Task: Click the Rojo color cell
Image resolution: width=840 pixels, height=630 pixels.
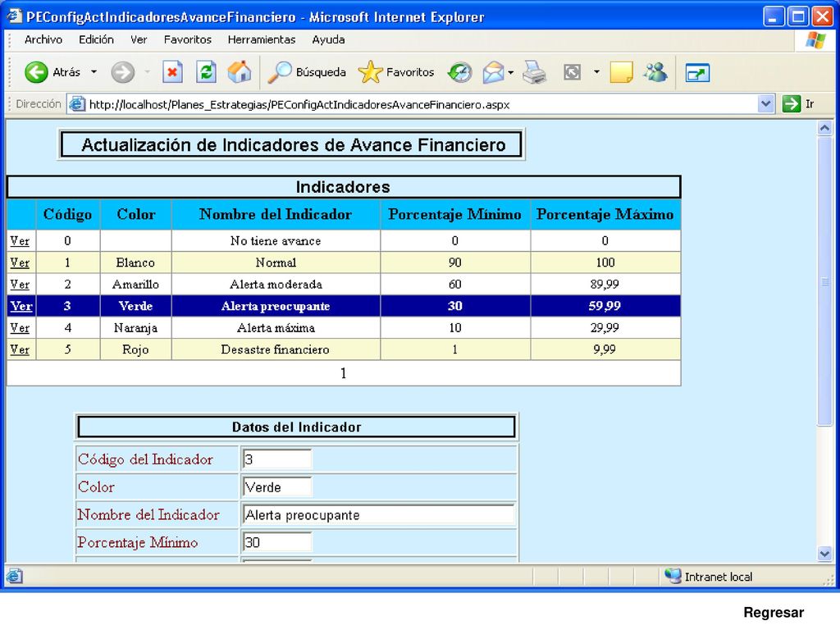Action: (x=135, y=349)
